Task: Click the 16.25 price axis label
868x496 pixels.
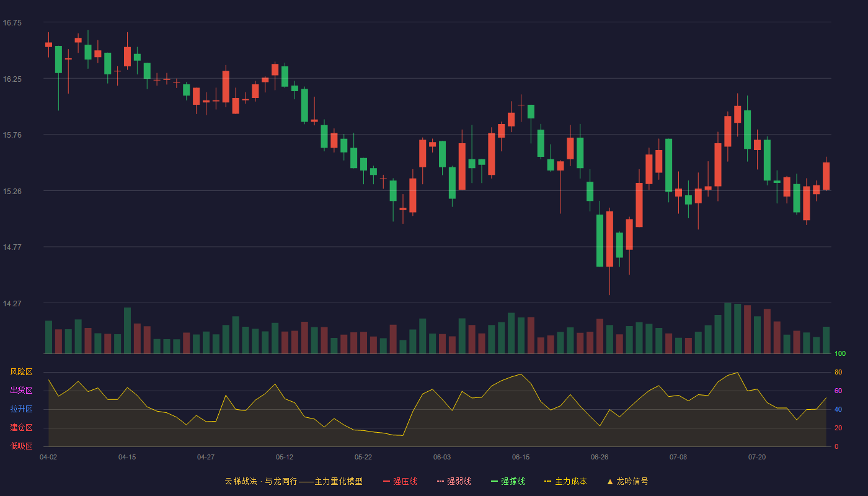Action: tap(12, 79)
